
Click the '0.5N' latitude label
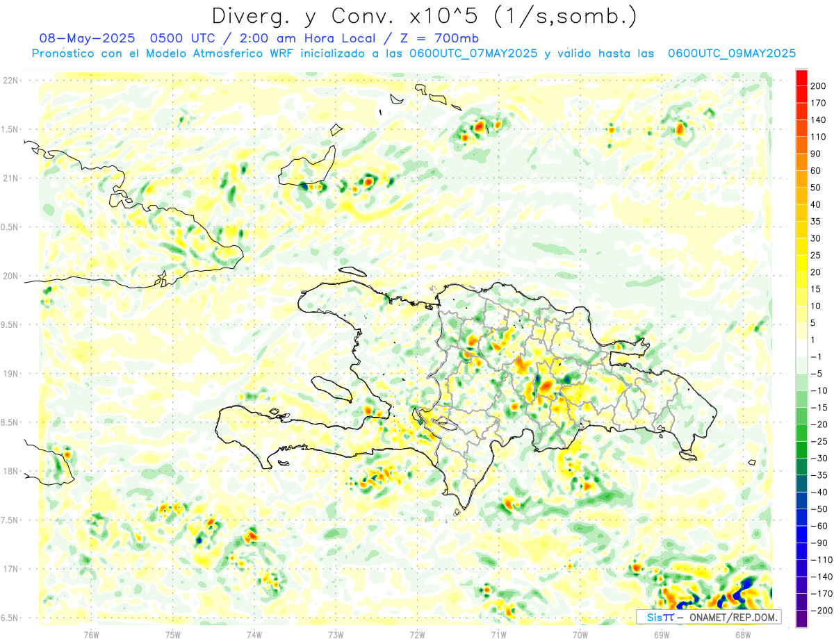(10, 227)
